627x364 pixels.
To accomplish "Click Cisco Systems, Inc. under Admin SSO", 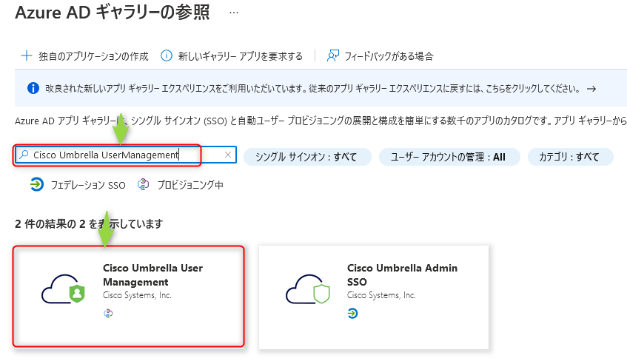I will coord(381,295).
